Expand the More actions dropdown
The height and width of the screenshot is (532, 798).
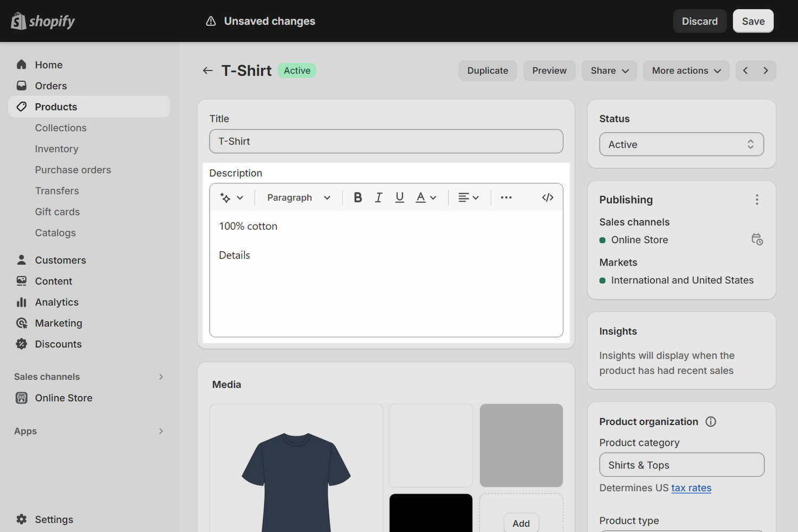(686, 71)
